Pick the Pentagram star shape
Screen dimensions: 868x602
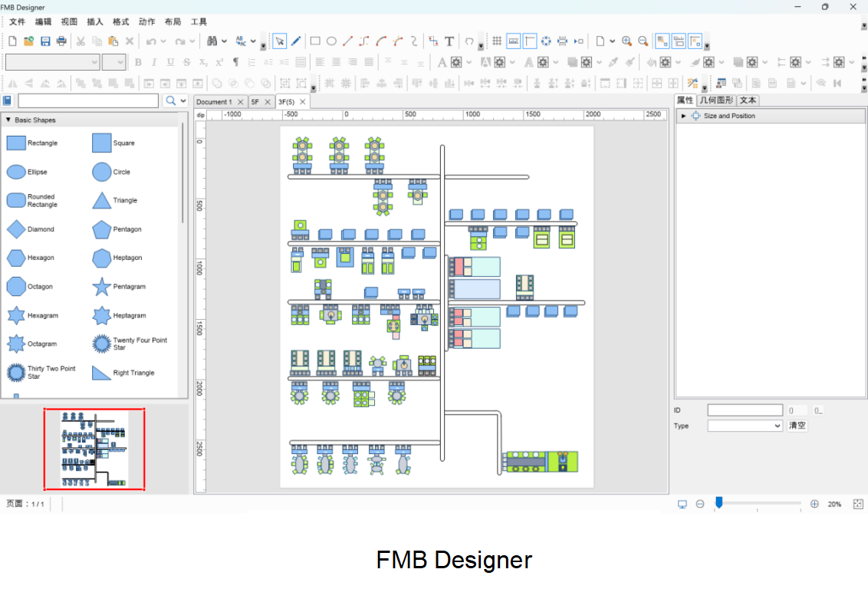[x=101, y=286]
